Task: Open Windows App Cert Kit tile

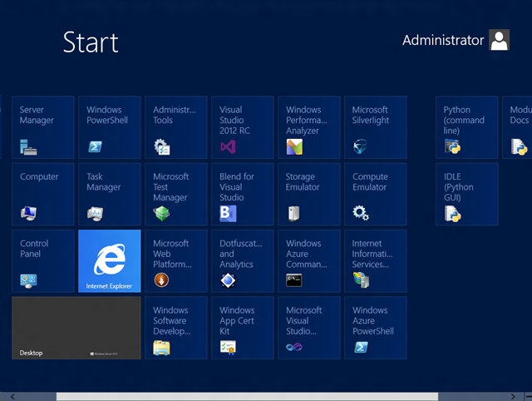Action: click(x=243, y=328)
